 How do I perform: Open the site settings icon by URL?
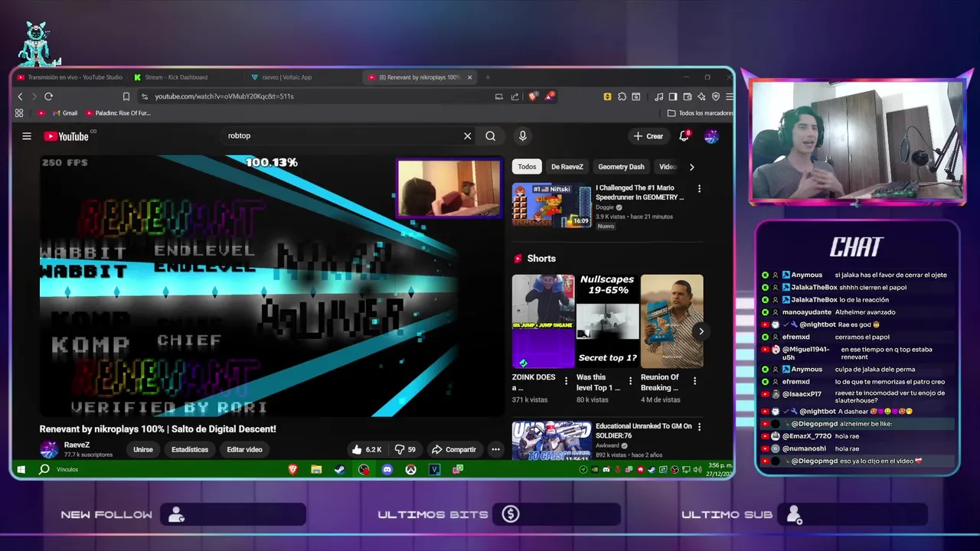pyautogui.click(x=145, y=96)
